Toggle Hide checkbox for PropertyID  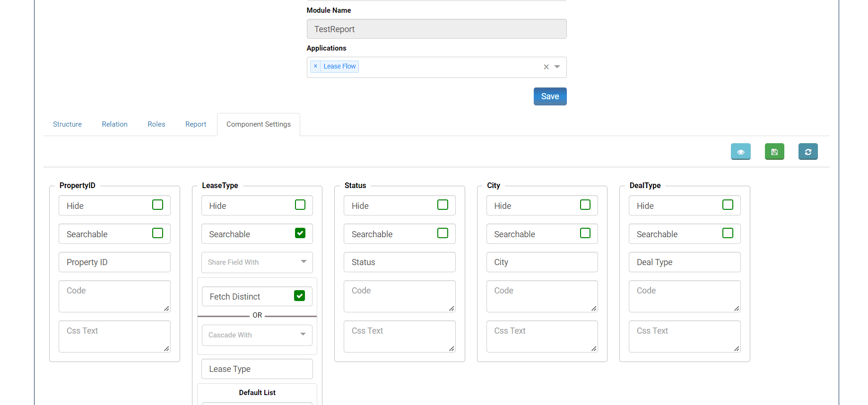tap(157, 205)
